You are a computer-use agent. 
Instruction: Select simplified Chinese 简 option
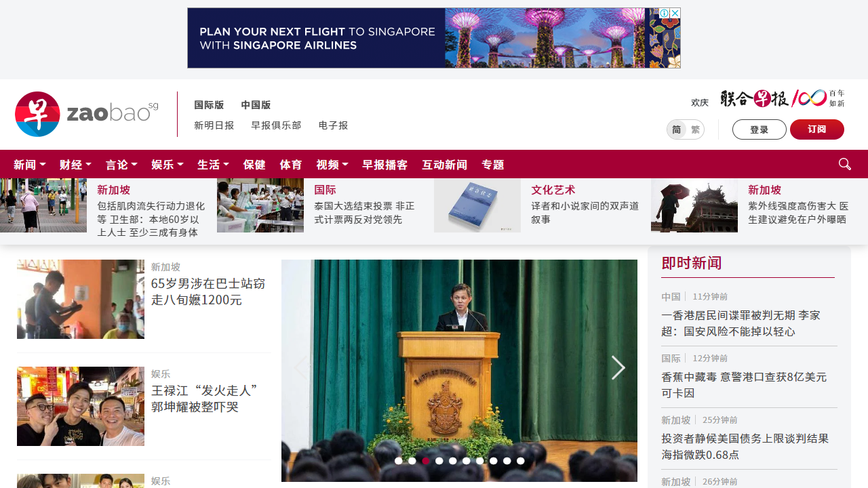676,129
